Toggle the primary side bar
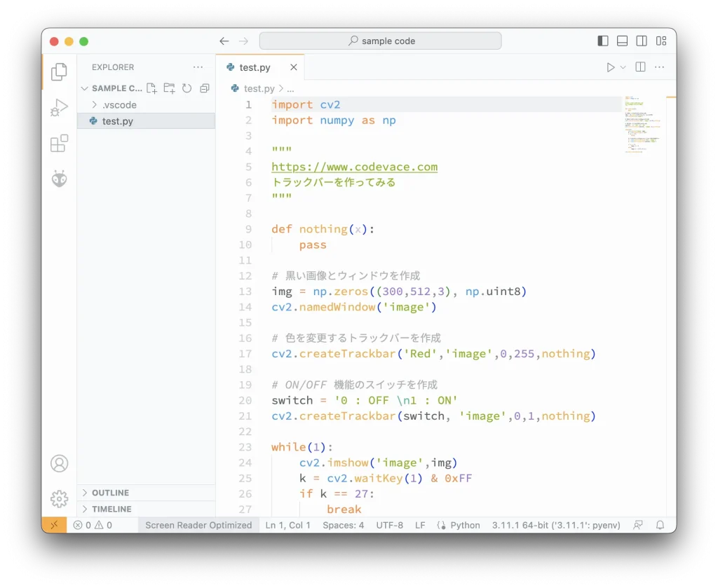The height and width of the screenshot is (588, 718). pos(603,41)
